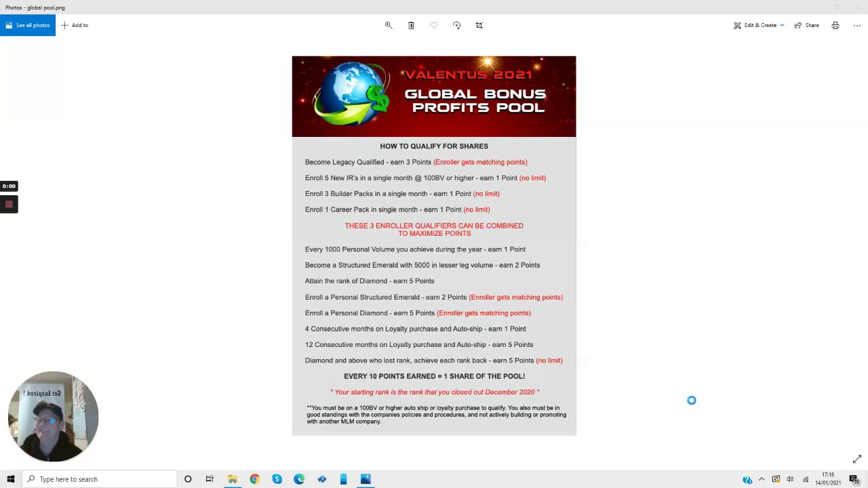Image resolution: width=868 pixels, height=488 pixels.
Task: Open the Windows Start menu
Action: [10, 479]
